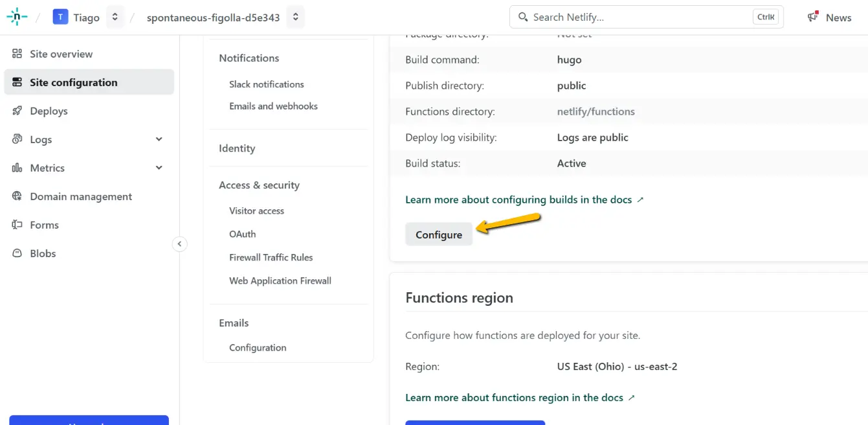Open Domain management via globe icon
The image size is (868, 425).
tap(17, 196)
